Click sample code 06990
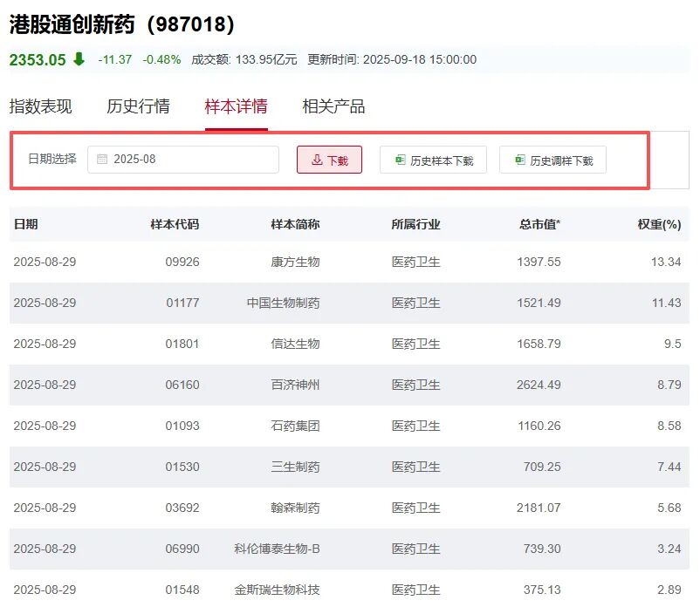The width and height of the screenshot is (700, 607). (182, 549)
